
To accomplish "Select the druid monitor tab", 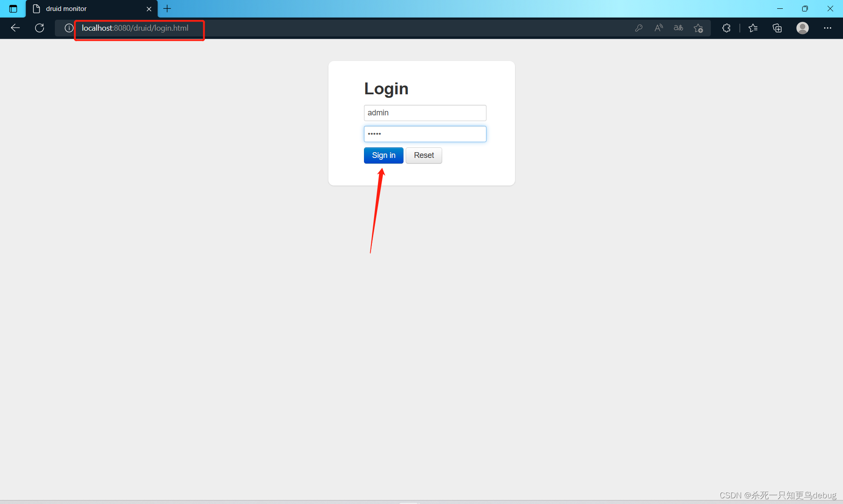I will pos(88,9).
